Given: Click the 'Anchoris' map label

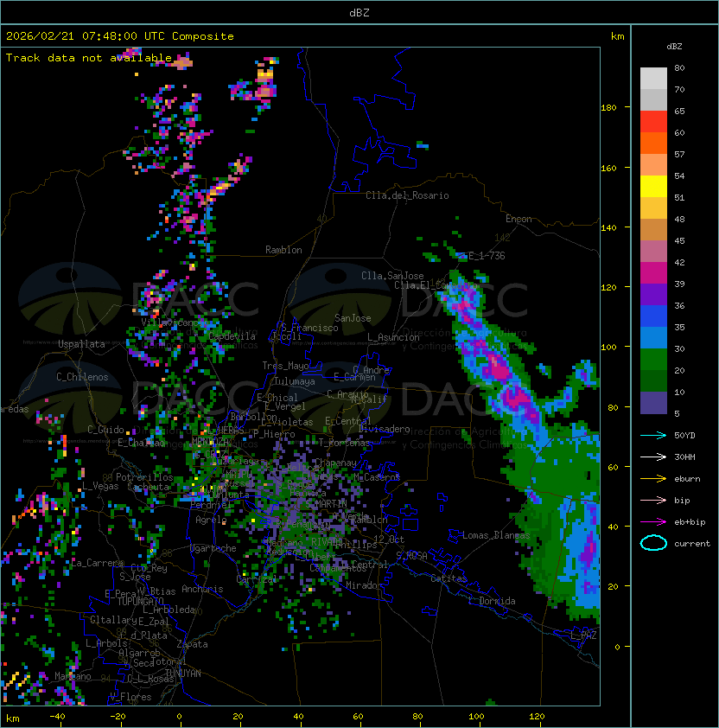Looking at the screenshot, I should coord(202,589).
